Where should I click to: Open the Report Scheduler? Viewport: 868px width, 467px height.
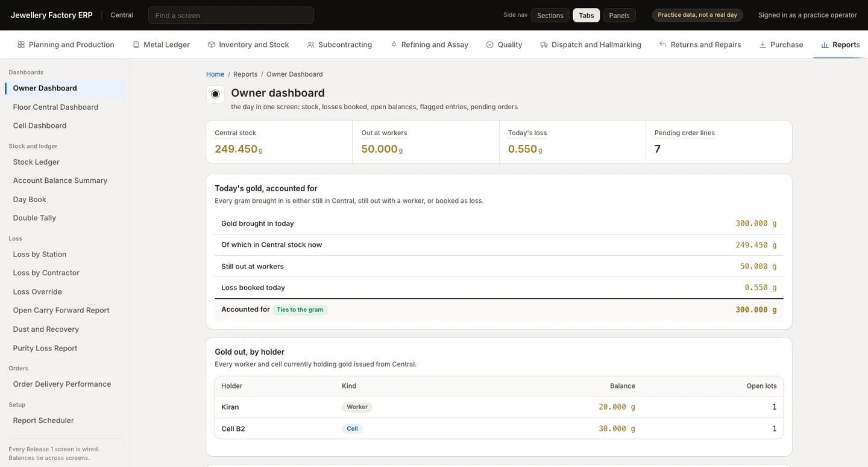65,421
